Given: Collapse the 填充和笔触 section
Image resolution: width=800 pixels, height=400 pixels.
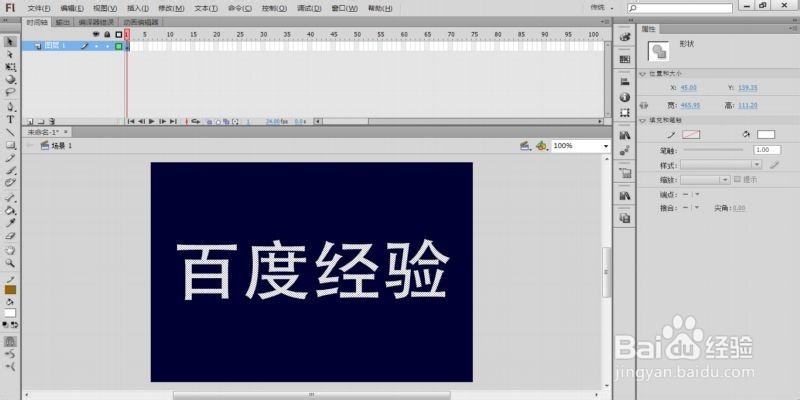Looking at the screenshot, I should 643,120.
